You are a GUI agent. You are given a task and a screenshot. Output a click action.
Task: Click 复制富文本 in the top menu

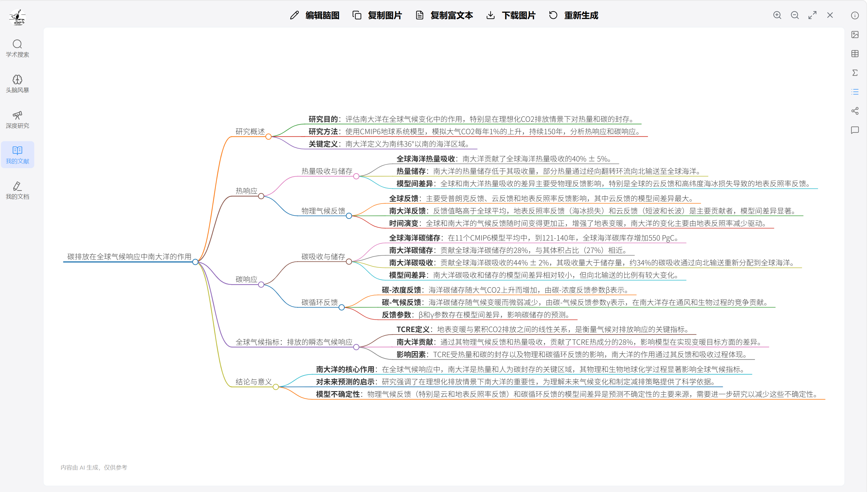(x=452, y=15)
